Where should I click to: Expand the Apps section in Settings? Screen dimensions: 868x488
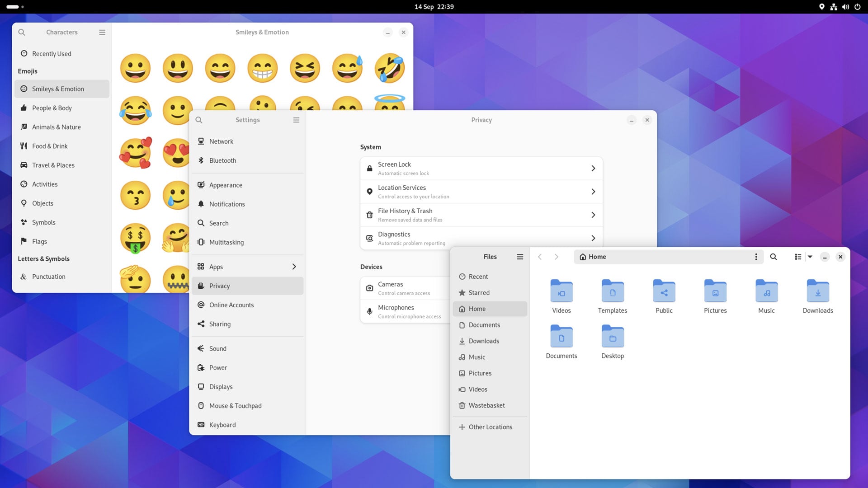(x=294, y=267)
